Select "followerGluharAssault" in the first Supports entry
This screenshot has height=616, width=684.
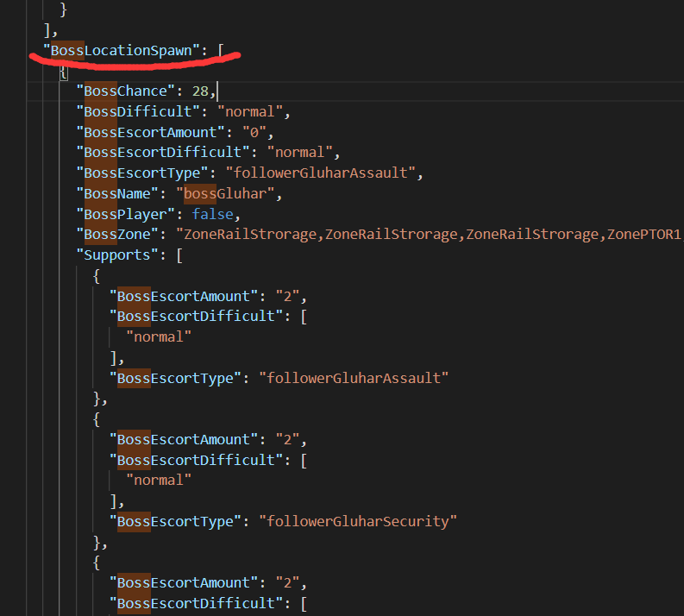click(354, 378)
